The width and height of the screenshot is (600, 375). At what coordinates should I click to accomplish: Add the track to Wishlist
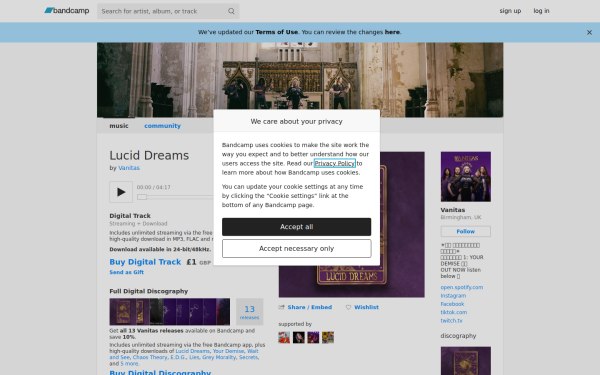point(366,307)
